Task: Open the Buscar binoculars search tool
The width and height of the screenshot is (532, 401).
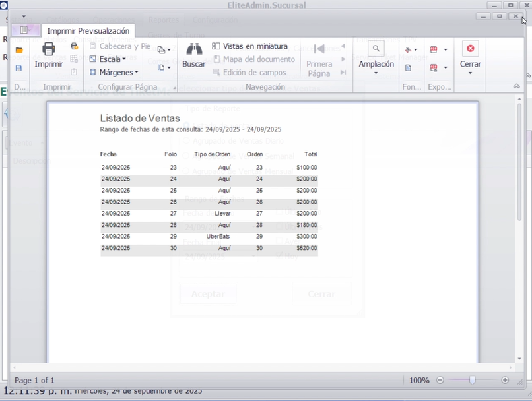Action: click(x=193, y=49)
